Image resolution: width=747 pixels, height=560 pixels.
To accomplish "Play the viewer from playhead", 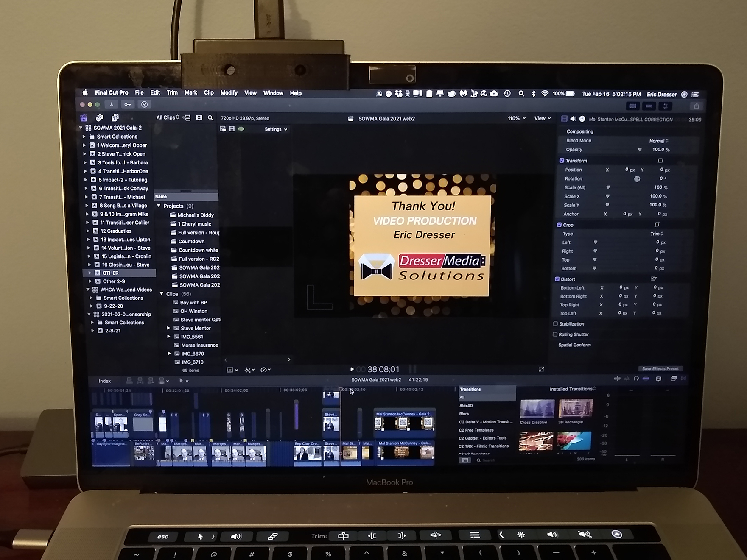I will [352, 369].
